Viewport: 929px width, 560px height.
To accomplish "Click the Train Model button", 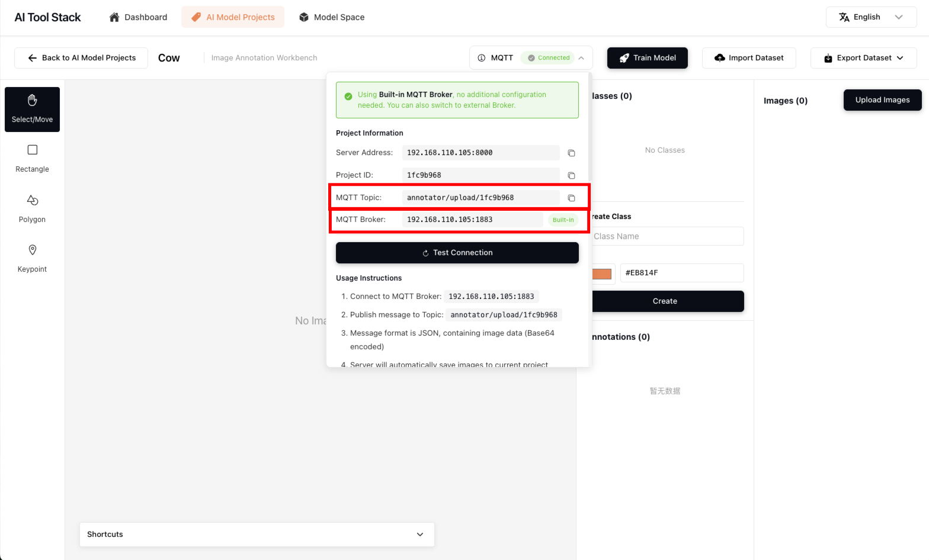I will pos(647,58).
